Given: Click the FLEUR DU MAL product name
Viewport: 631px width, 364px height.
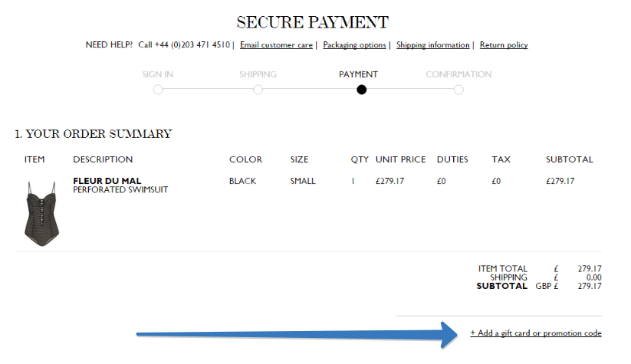Looking at the screenshot, I should click(x=107, y=181).
